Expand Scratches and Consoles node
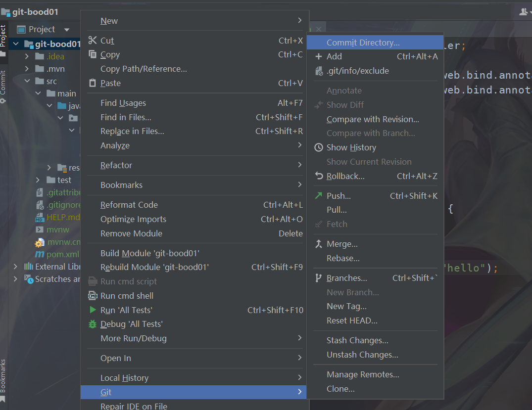Viewport: 532px width, 410px height. (x=16, y=279)
